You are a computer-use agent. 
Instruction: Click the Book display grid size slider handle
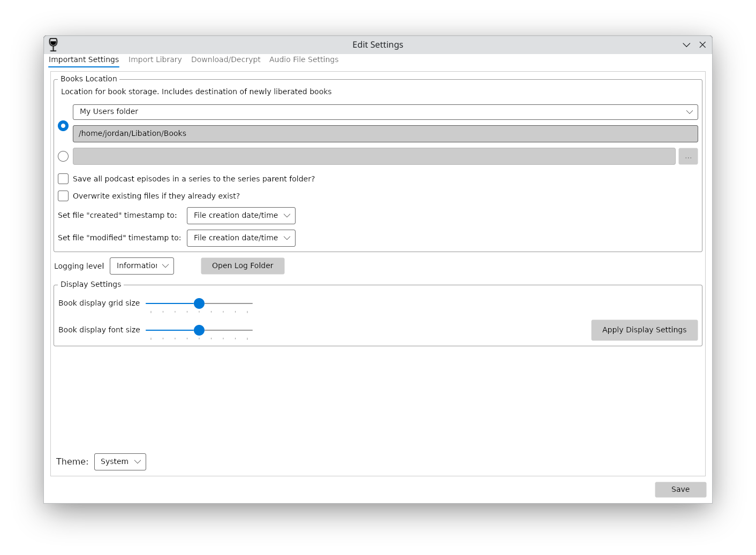click(199, 303)
